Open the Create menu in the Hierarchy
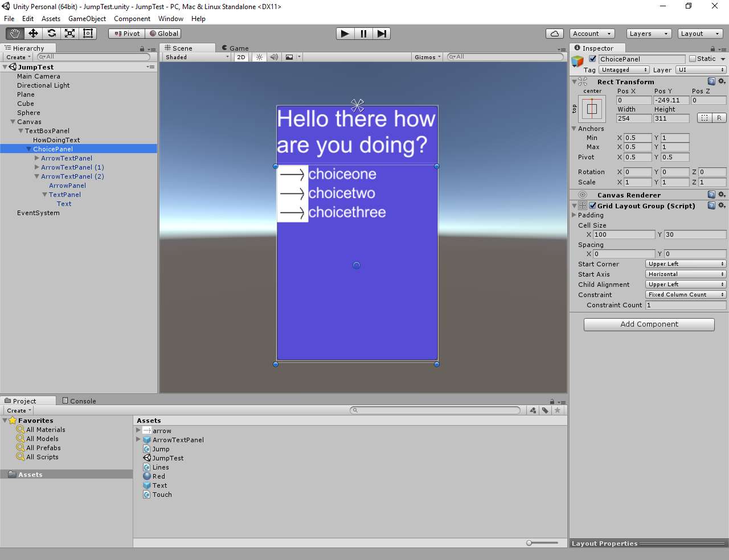 pyautogui.click(x=17, y=57)
